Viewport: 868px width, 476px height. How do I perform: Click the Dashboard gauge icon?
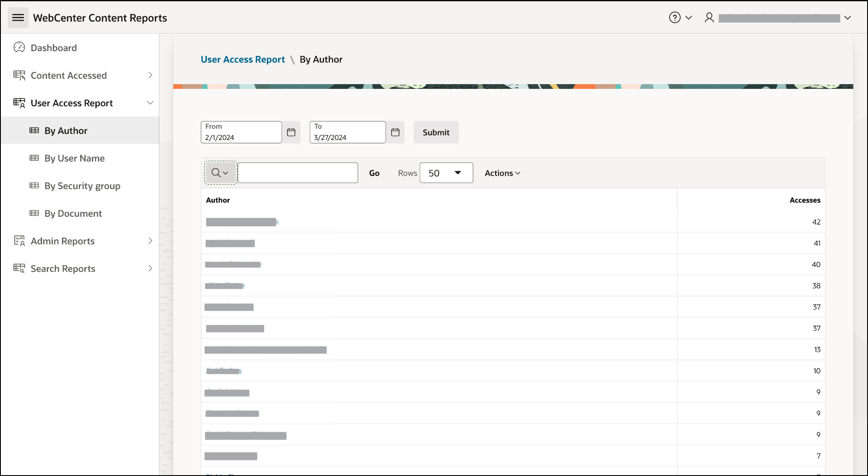point(19,47)
